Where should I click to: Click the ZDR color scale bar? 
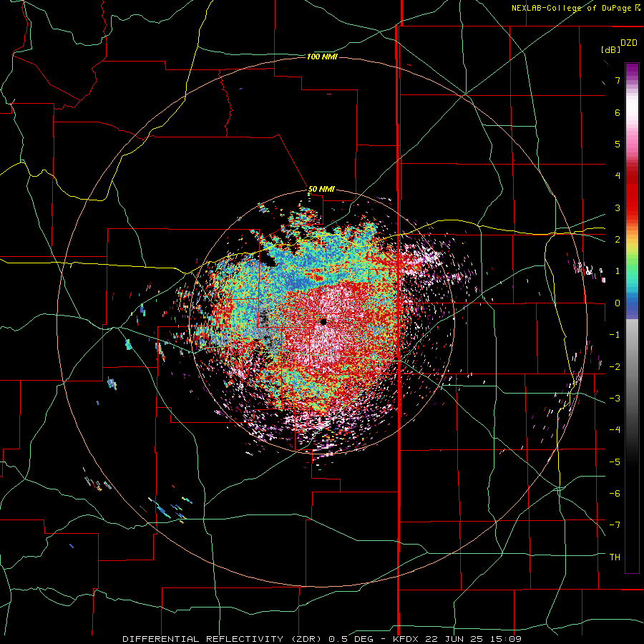tap(632, 318)
